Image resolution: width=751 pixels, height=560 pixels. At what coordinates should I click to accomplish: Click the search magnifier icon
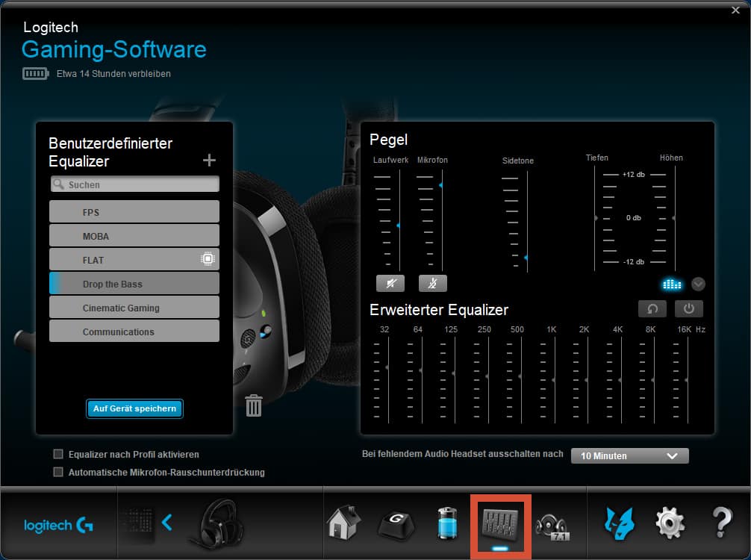coord(58,184)
